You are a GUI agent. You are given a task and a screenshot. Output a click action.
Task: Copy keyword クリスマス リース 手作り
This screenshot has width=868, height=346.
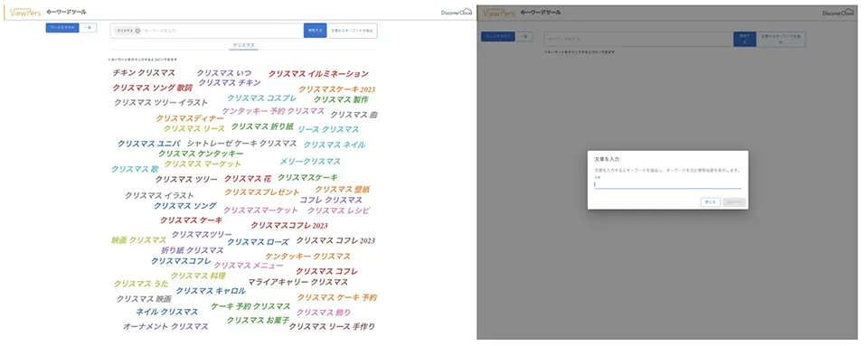coord(332,327)
